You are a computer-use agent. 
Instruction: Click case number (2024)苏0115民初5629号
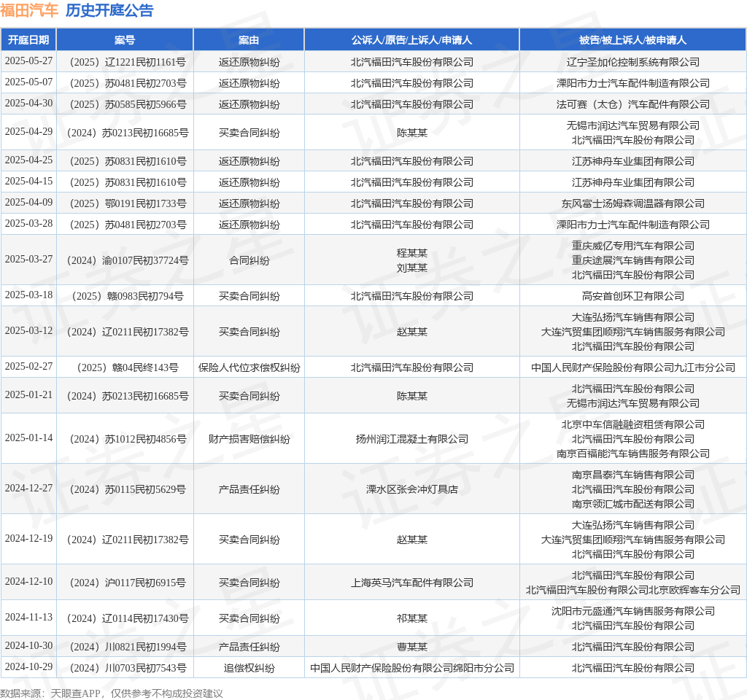(125, 489)
